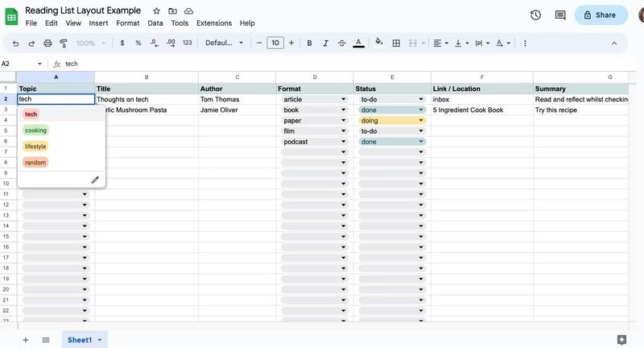This screenshot has width=644, height=348.
Task: Open text rotation dropdown
Action: point(503,43)
